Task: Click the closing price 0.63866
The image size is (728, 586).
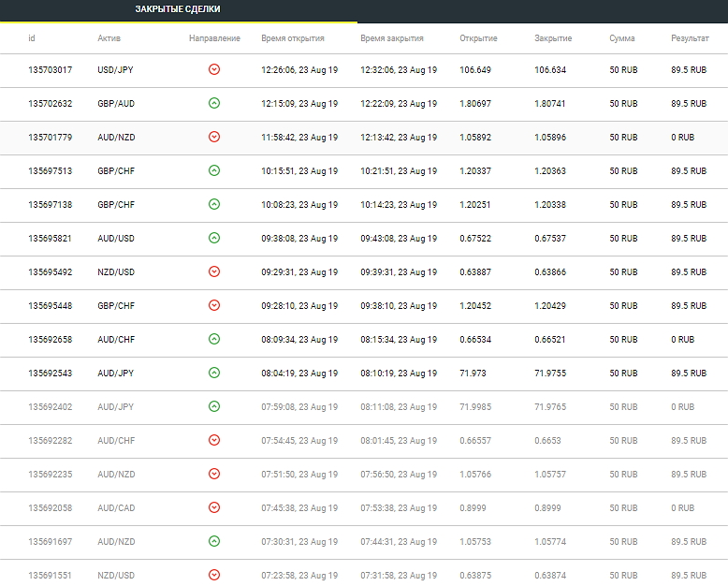Action: pyautogui.click(x=550, y=272)
